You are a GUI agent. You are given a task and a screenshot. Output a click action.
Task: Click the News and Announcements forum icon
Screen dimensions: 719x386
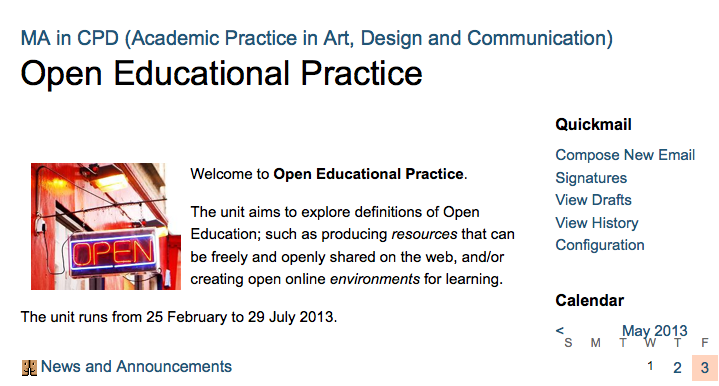click(29, 368)
